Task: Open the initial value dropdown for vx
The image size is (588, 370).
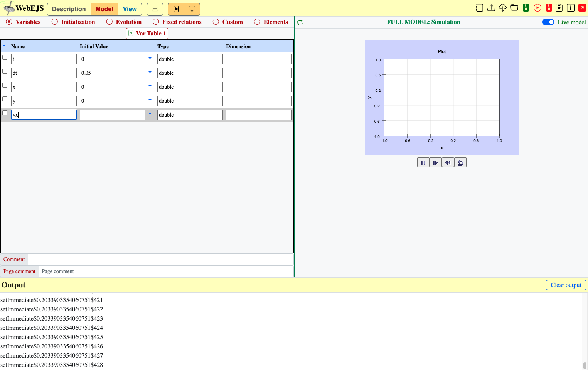Action: 150,114
